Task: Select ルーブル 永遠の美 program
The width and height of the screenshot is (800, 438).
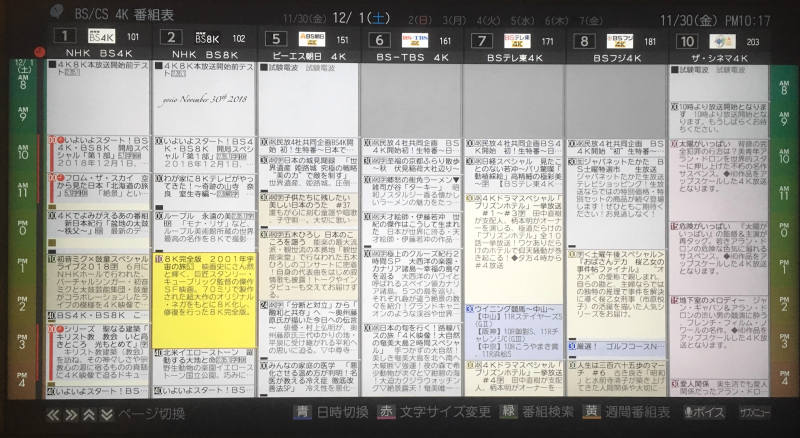Action: point(204,229)
